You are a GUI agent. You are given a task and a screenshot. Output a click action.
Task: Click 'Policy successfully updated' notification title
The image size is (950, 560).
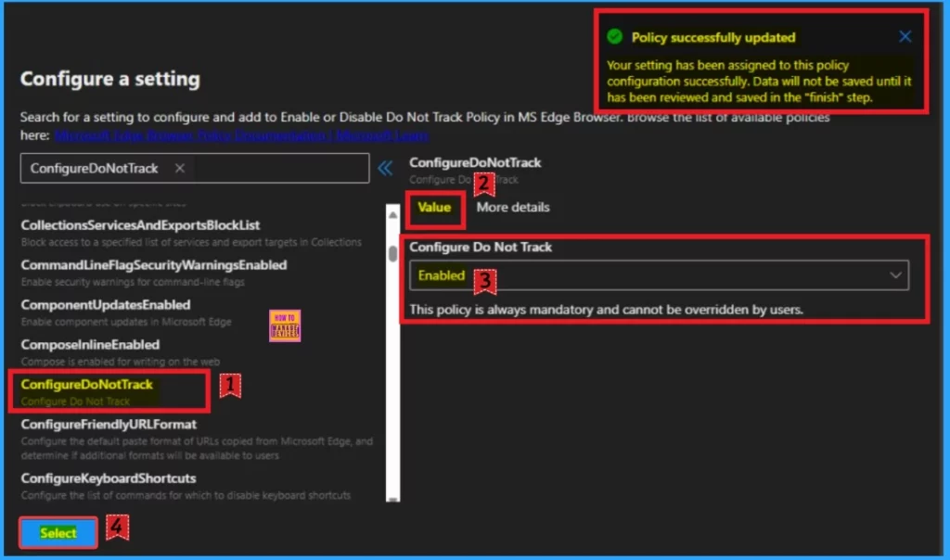click(x=713, y=37)
